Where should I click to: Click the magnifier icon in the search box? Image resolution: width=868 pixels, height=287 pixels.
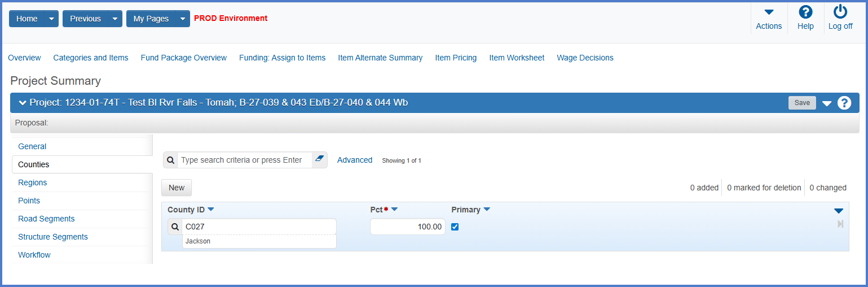pos(170,160)
